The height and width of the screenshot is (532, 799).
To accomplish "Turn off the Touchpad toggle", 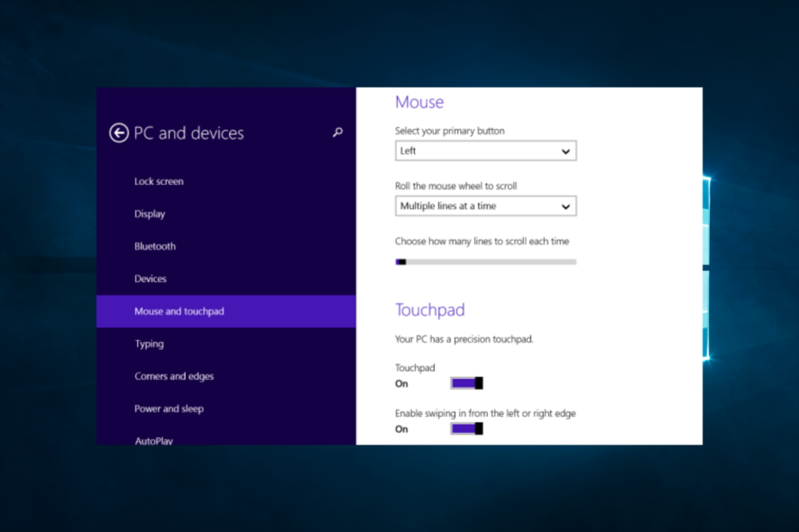I will point(467,383).
